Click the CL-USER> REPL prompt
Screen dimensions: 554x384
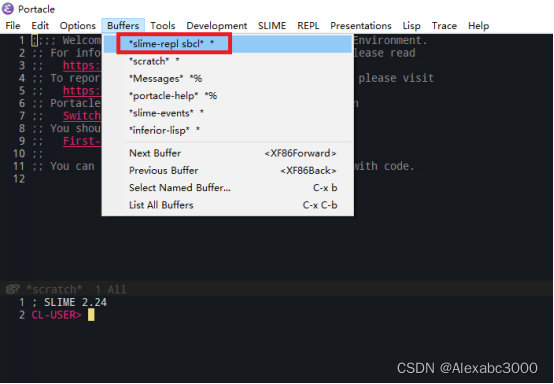tap(57, 315)
